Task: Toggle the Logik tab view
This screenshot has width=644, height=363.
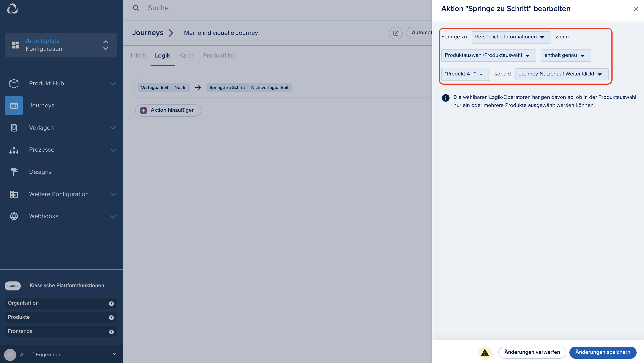Action: tap(162, 55)
